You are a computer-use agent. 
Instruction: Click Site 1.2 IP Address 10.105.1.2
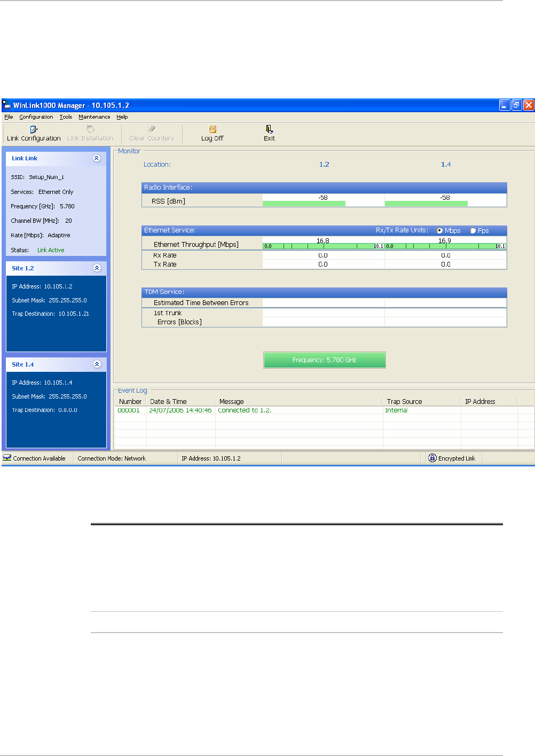point(58,286)
